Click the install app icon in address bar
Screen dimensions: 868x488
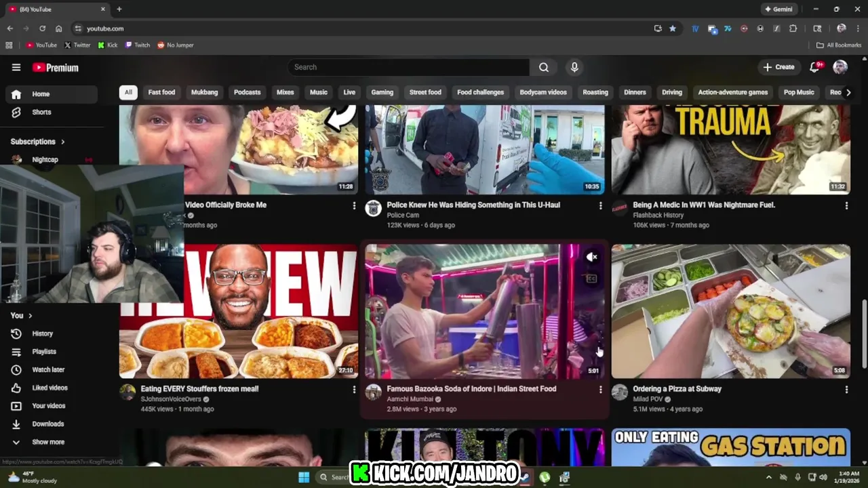coord(658,28)
